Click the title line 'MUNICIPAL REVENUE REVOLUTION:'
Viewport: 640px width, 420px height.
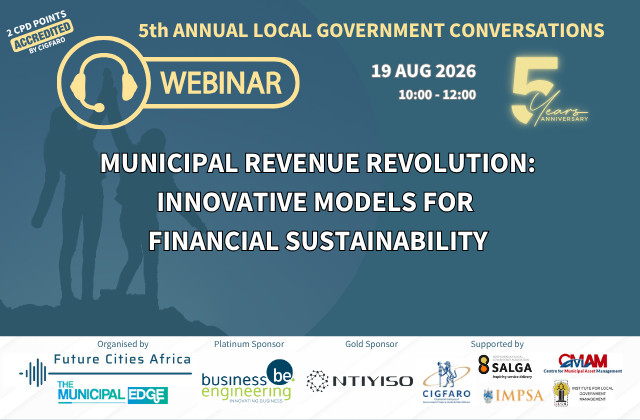coord(318,163)
